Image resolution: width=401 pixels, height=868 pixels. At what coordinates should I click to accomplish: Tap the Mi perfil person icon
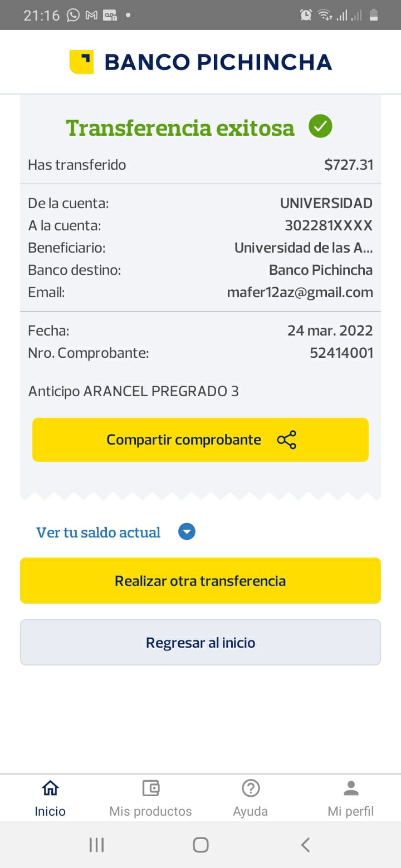pos(351,788)
